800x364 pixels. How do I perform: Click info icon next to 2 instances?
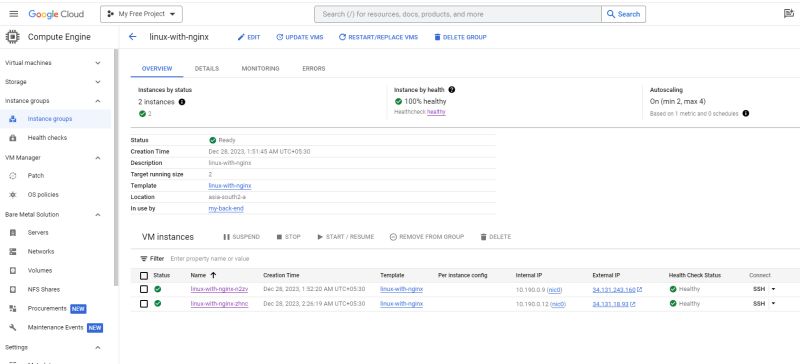coord(182,102)
